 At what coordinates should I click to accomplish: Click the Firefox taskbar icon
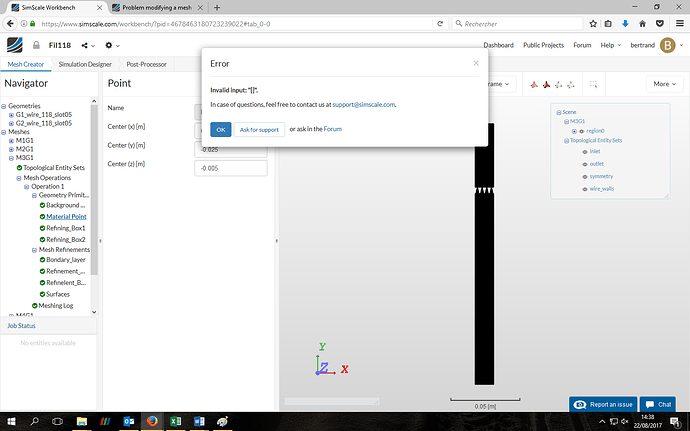(x=152, y=422)
